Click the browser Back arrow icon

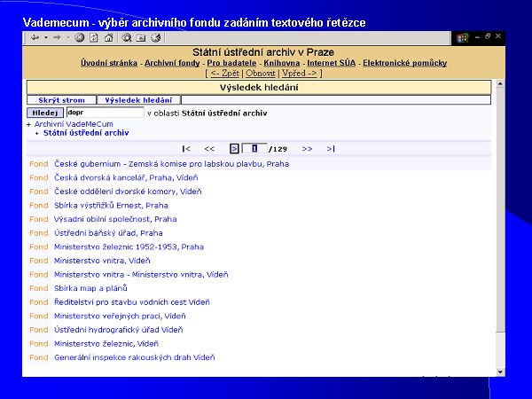pos(34,38)
